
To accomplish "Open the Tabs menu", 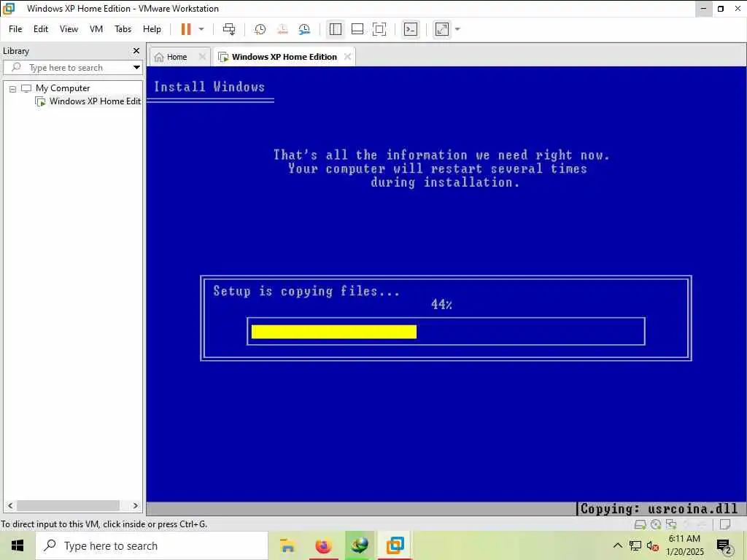I will point(123,29).
